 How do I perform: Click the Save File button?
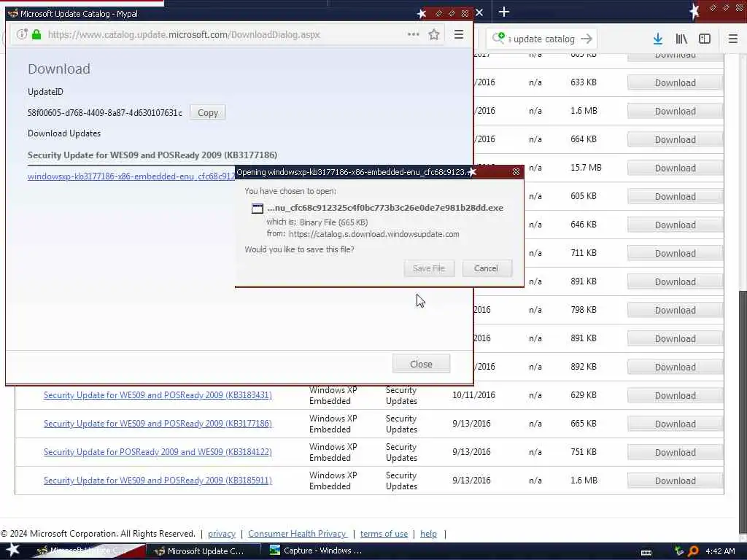tap(429, 268)
